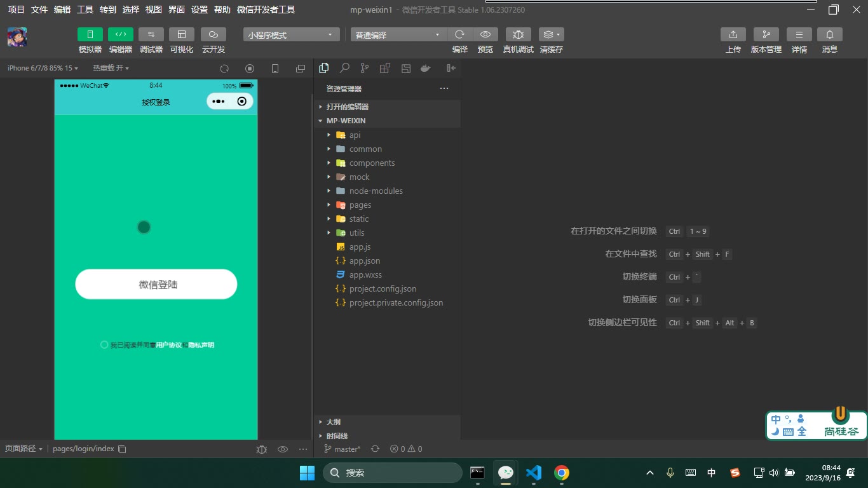
Task: Open the 文件 menu
Action: pos(39,10)
